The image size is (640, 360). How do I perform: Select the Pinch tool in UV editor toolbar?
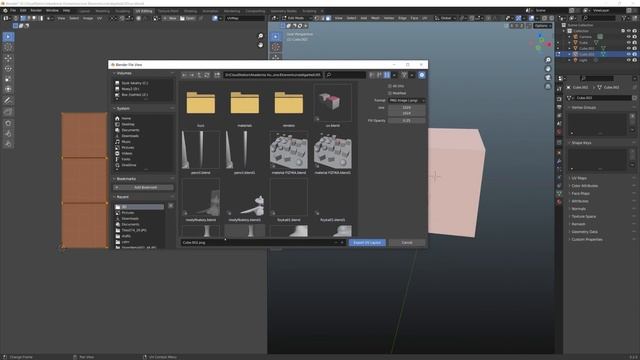[x=8, y=144]
